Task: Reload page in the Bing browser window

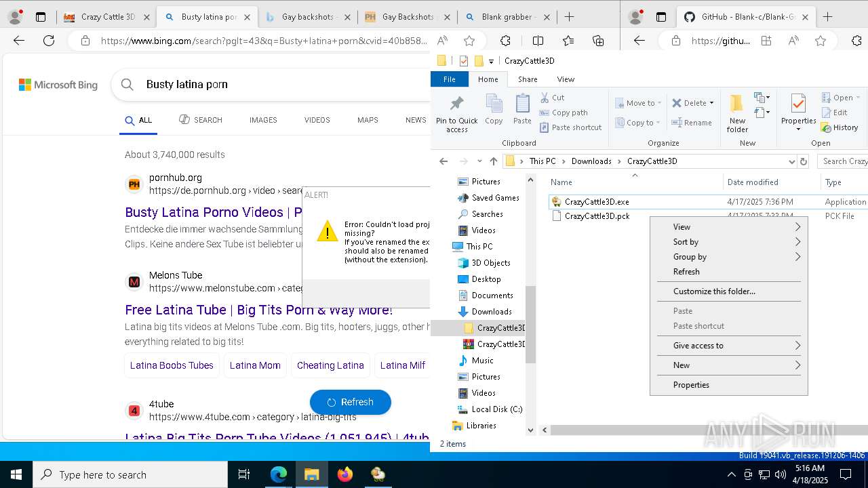Action: pos(49,41)
